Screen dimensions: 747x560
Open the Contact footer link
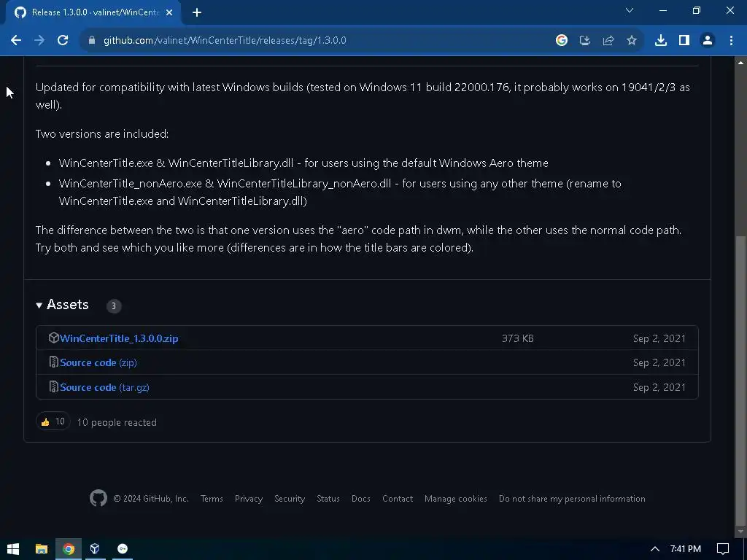(398, 499)
